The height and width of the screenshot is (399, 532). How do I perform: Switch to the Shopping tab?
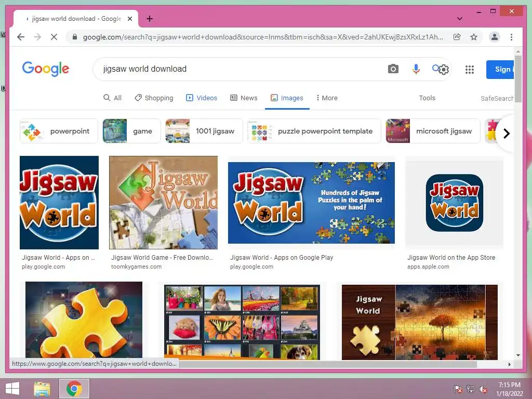click(x=154, y=98)
